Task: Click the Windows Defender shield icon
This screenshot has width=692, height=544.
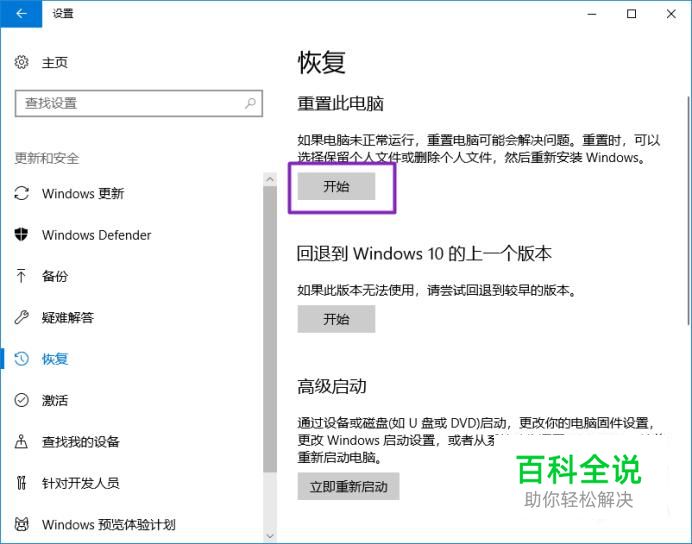Action: coord(21,235)
